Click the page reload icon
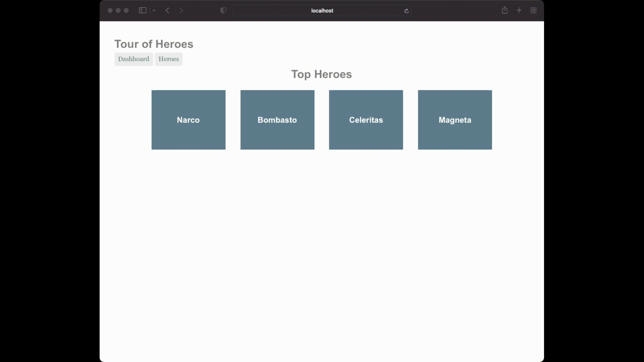 coord(406,11)
